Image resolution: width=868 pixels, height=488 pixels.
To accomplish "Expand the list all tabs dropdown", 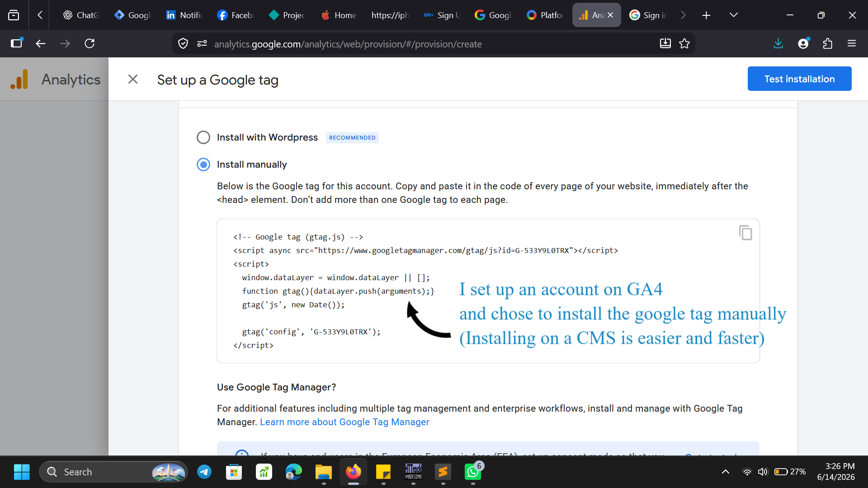I will (734, 15).
